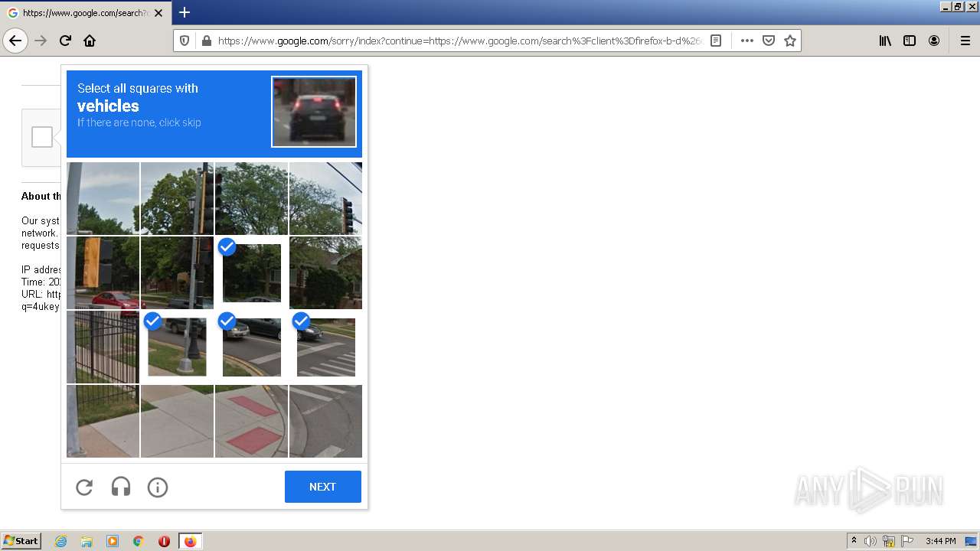Open Firefox taskbar button
The height and width of the screenshot is (551, 980).
tap(190, 541)
